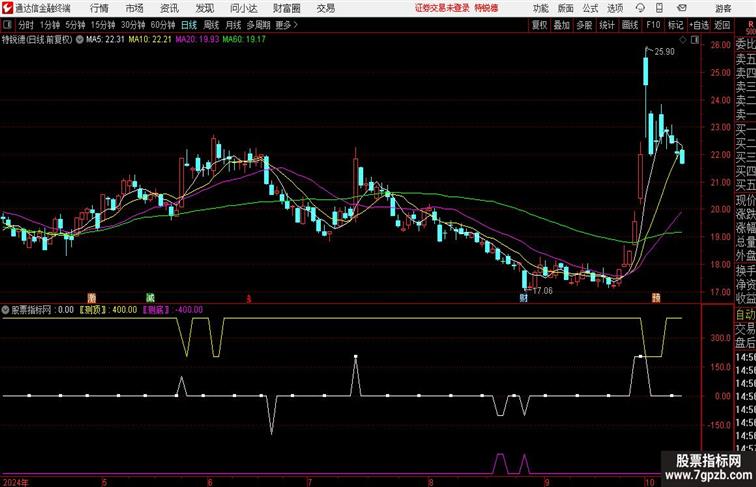
Task: Open the 行情 menu
Action: pos(99,8)
